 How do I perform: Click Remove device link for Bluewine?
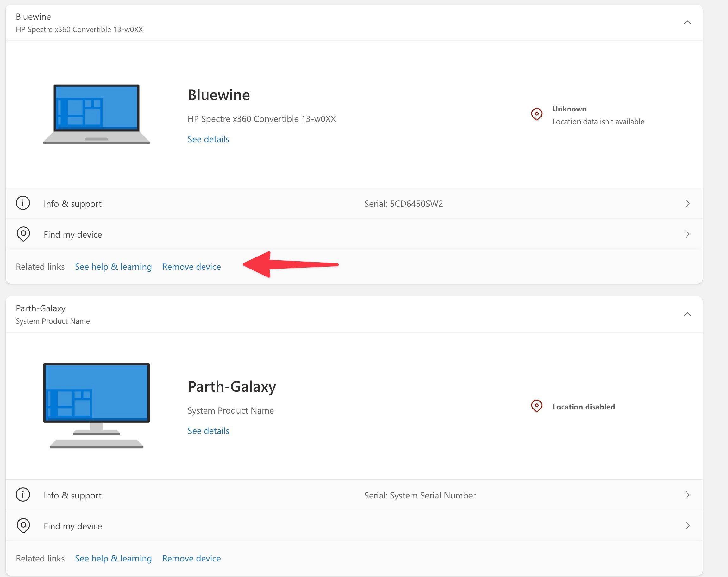[191, 267]
